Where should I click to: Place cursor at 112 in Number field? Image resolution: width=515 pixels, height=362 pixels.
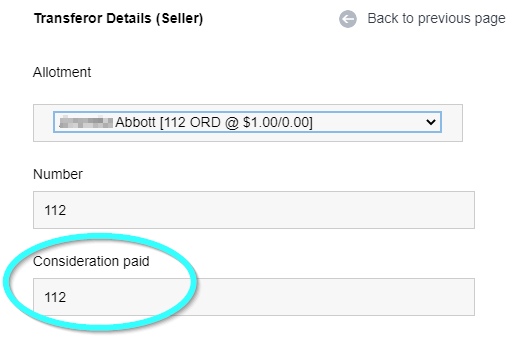[x=55, y=210]
